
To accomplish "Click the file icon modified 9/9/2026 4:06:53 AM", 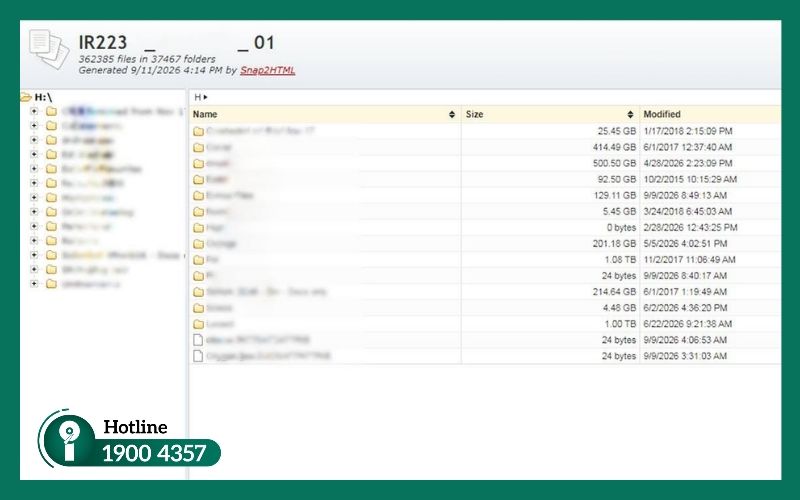I will pyautogui.click(x=198, y=340).
